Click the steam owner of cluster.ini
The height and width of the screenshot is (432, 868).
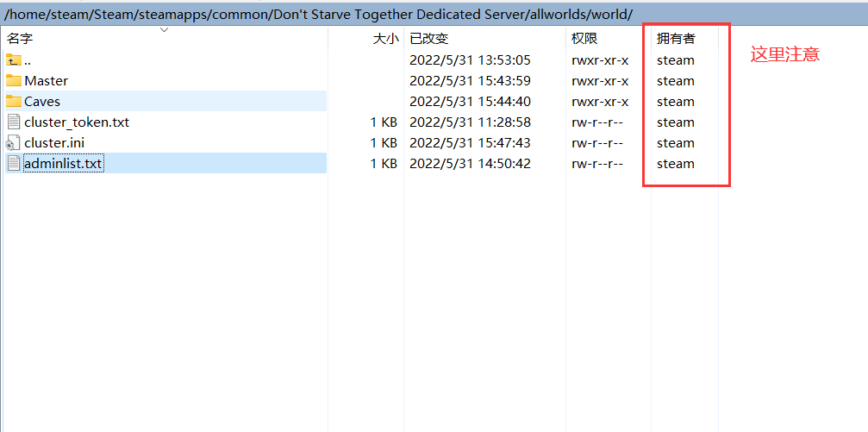[676, 143]
